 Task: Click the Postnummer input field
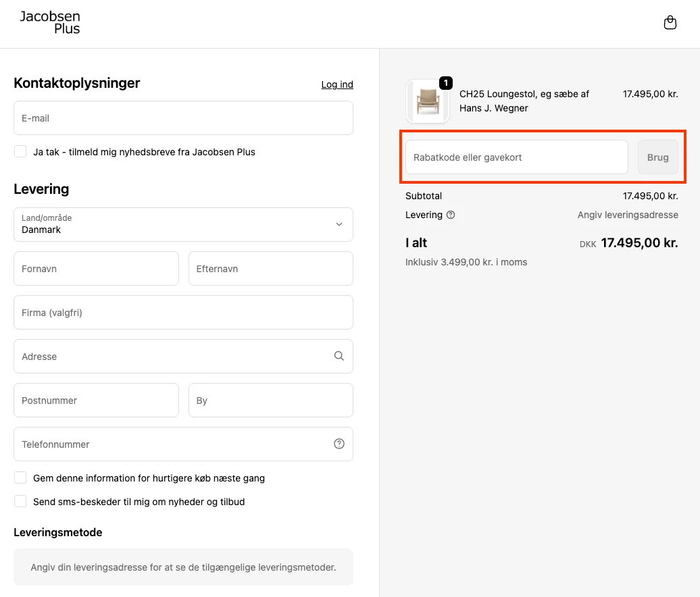pyautogui.click(x=96, y=400)
